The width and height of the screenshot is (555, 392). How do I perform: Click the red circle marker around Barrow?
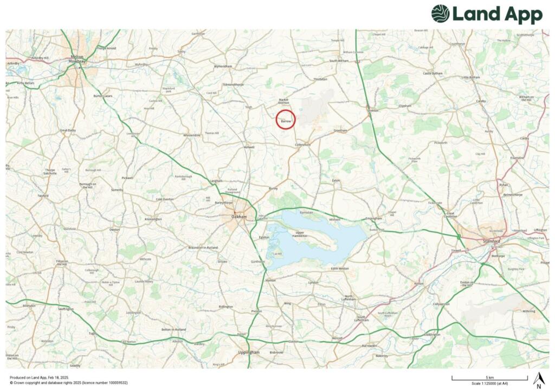point(286,120)
